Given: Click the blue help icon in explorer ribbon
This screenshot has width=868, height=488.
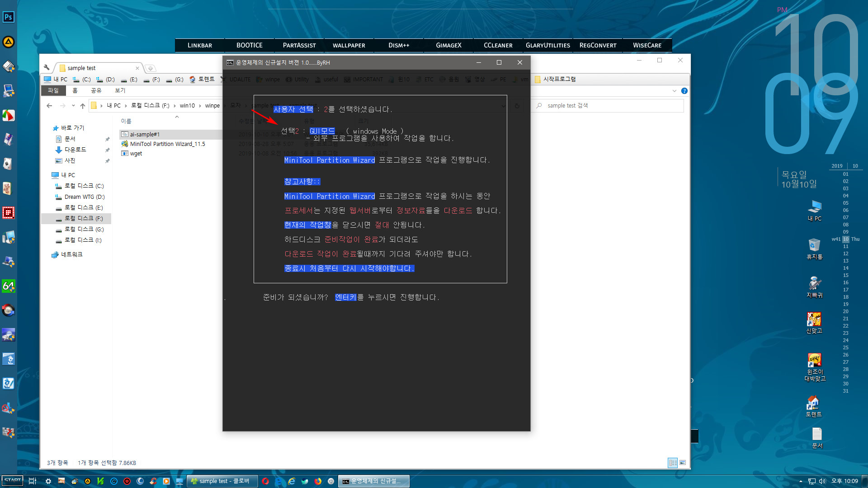Looking at the screenshot, I should tap(684, 91).
